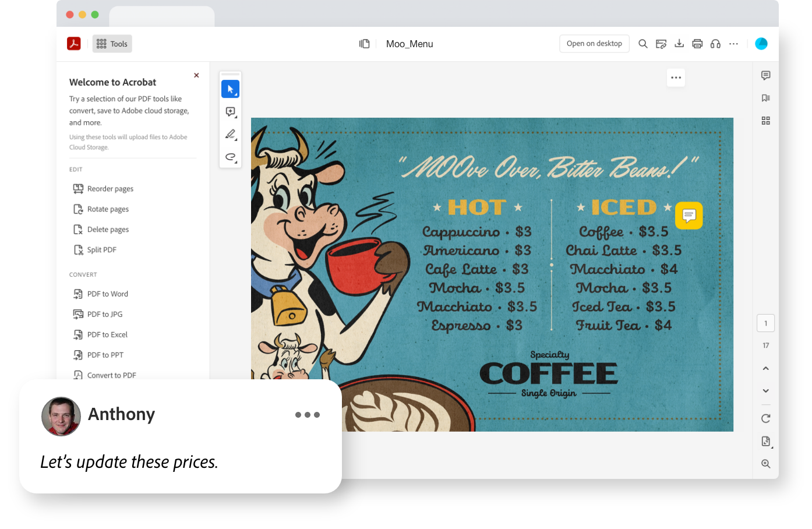The width and height of the screenshot is (812, 529).
Task: Open the yellow comment note on menu
Action: (689, 216)
